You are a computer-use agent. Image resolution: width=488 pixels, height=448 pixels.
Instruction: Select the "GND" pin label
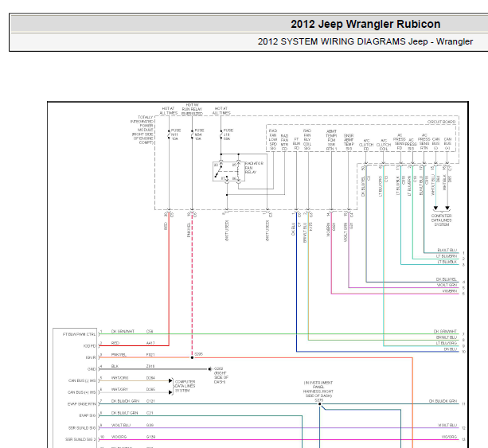pos(92,369)
